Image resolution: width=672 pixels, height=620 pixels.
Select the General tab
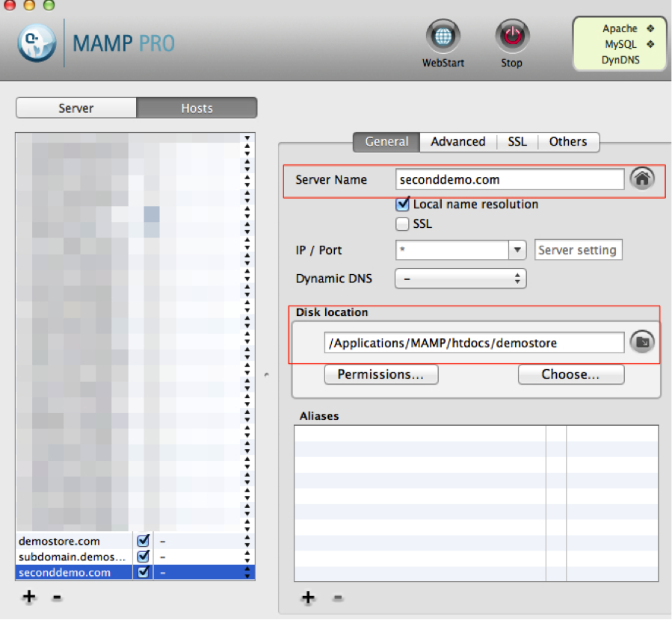click(386, 142)
